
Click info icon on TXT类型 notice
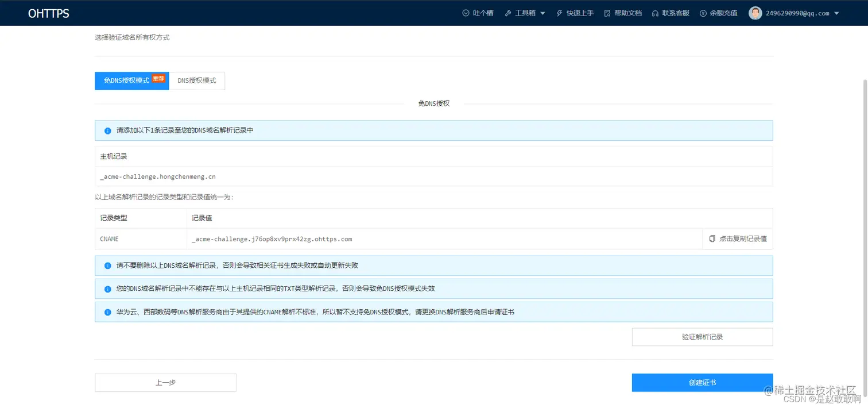pos(107,289)
